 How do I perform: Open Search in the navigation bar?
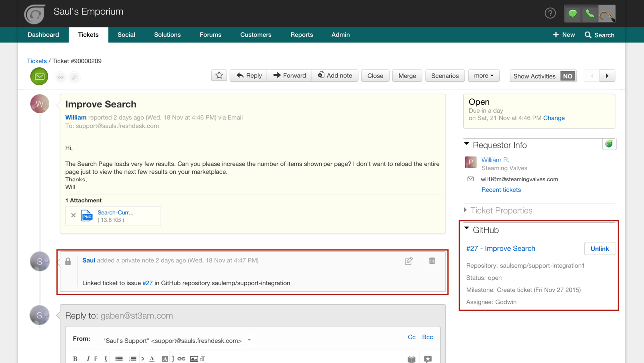click(600, 35)
